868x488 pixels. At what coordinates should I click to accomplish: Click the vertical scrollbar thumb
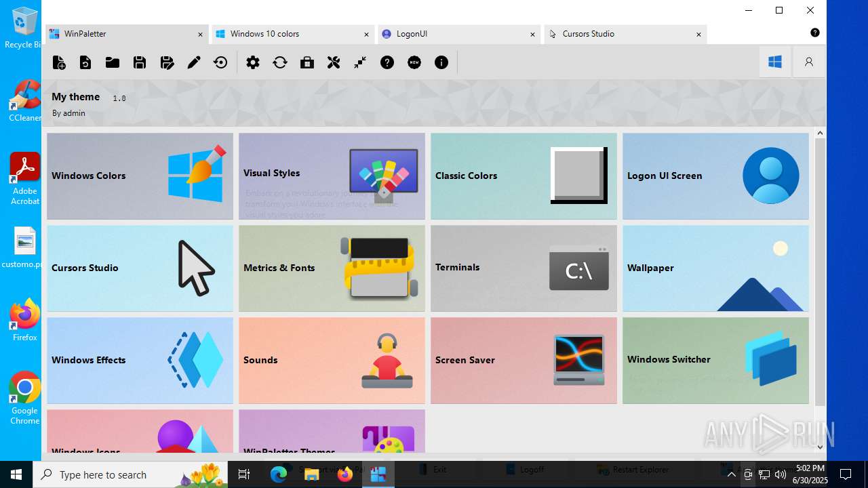point(820,271)
